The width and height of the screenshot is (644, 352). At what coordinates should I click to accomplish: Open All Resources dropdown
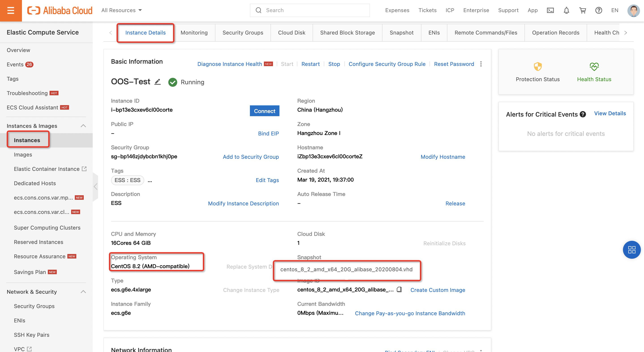[x=122, y=10]
